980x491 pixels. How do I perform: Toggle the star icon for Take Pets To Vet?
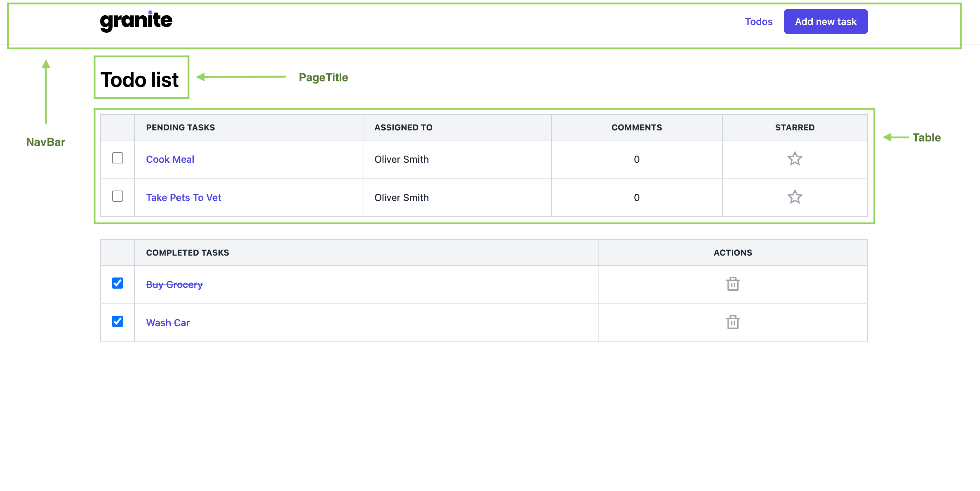coord(794,197)
